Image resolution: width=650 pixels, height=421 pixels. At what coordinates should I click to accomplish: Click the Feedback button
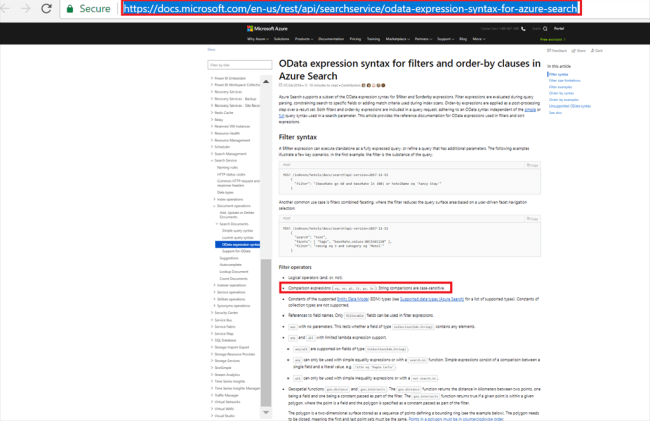557,51
